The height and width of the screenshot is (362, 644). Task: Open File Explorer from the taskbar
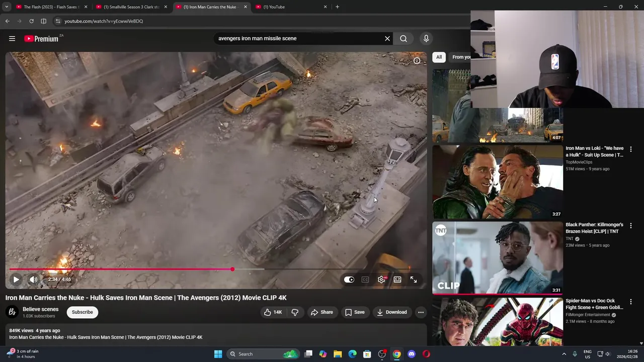(338, 354)
